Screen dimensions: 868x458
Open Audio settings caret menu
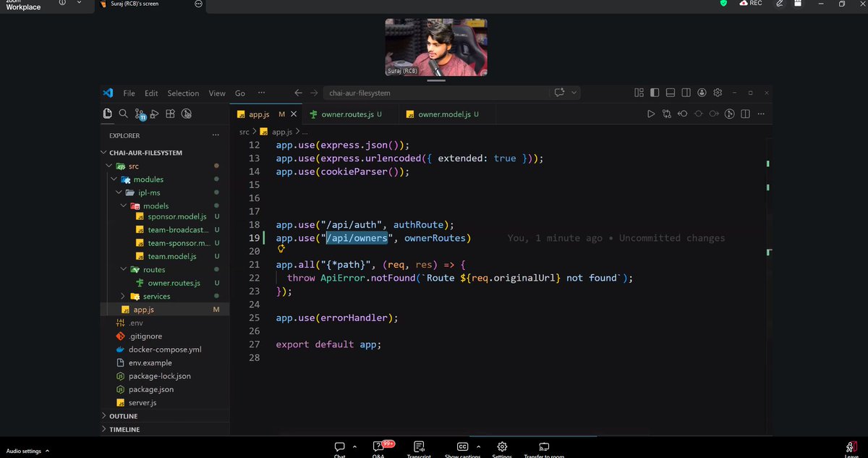click(47, 451)
